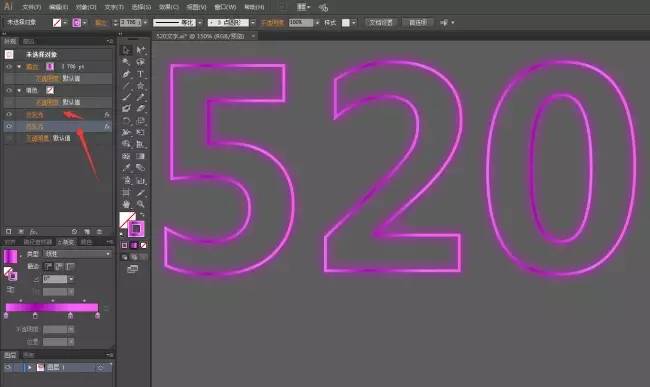Set toolbox paint mode to Gradient
The image size is (650, 387).
pyautogui.click(x=134, y=246)
